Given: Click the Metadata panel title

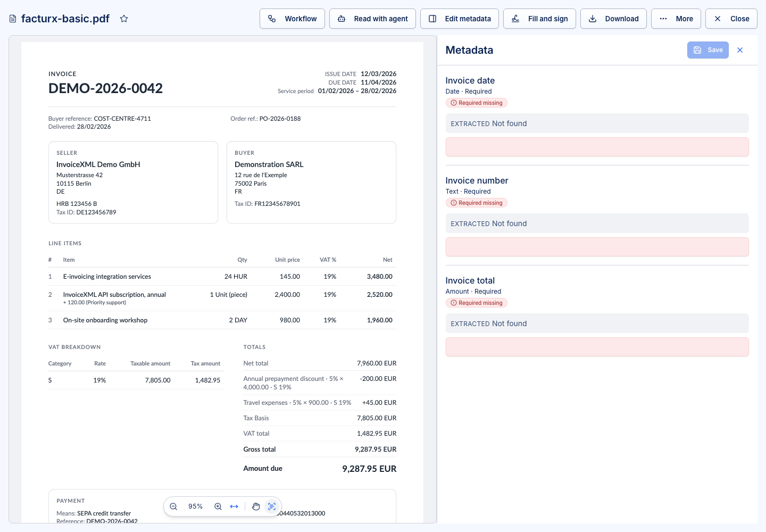Looking at the screenshot, I should 470,50.
